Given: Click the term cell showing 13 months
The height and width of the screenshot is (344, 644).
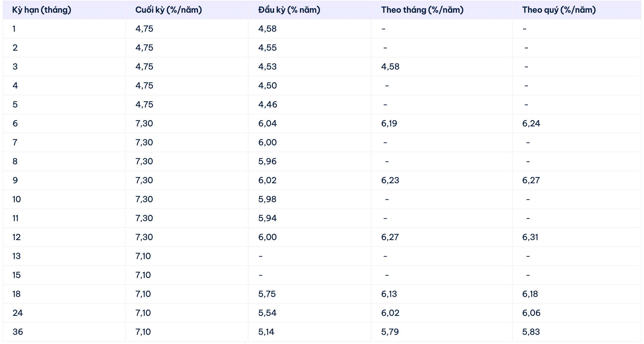Looking at the screenshot, I should click(17, 256).
